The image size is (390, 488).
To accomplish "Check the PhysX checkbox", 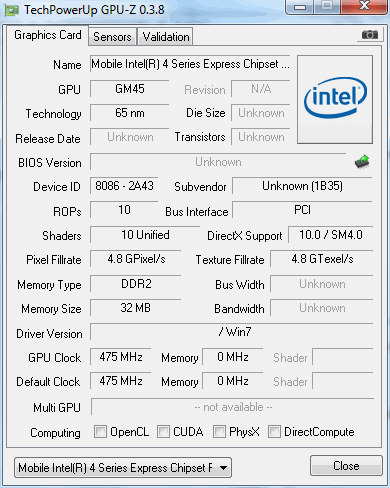I will pos(219,431).
